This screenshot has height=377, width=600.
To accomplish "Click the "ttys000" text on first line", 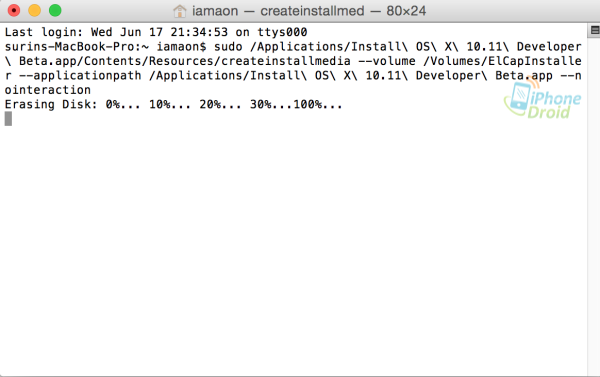I will tap(282, 32).
